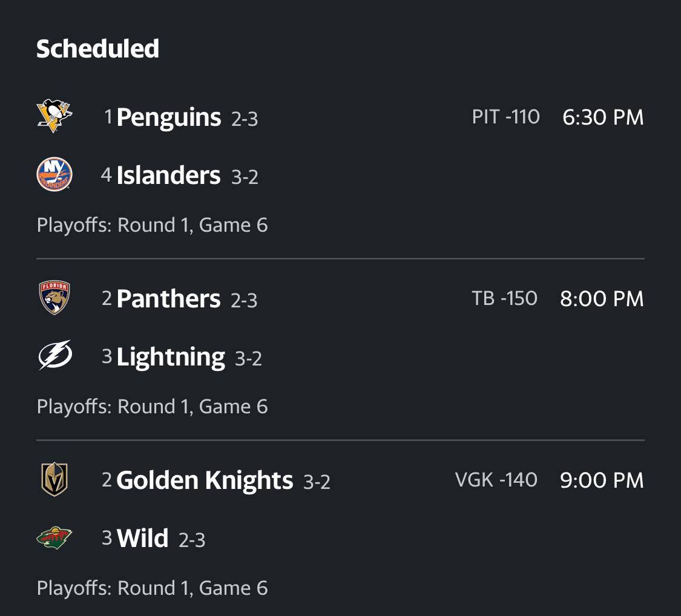This screenshot has width=681, height=616.
Task: Select the 8:00 PM game time
Action: 602,299
